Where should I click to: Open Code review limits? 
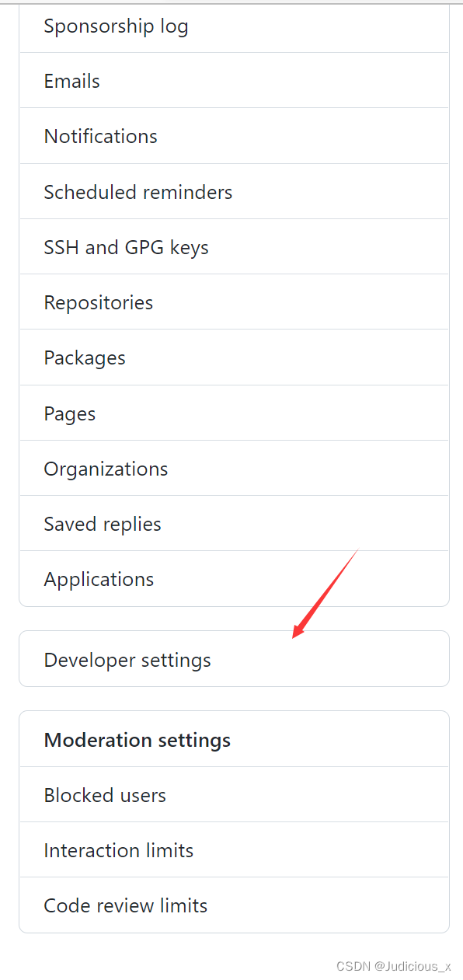pyautogui.click(x=234, y=905)
